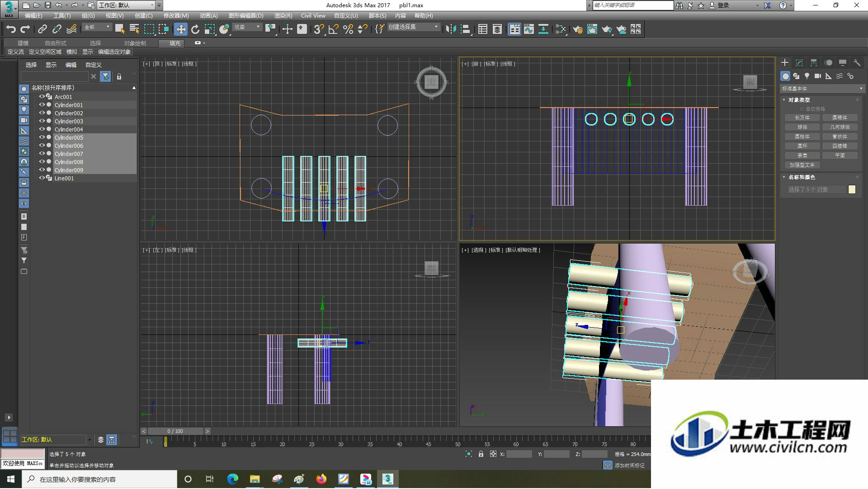
Task: Expand the minimized playback panel arrow
Action: (9, 417)
